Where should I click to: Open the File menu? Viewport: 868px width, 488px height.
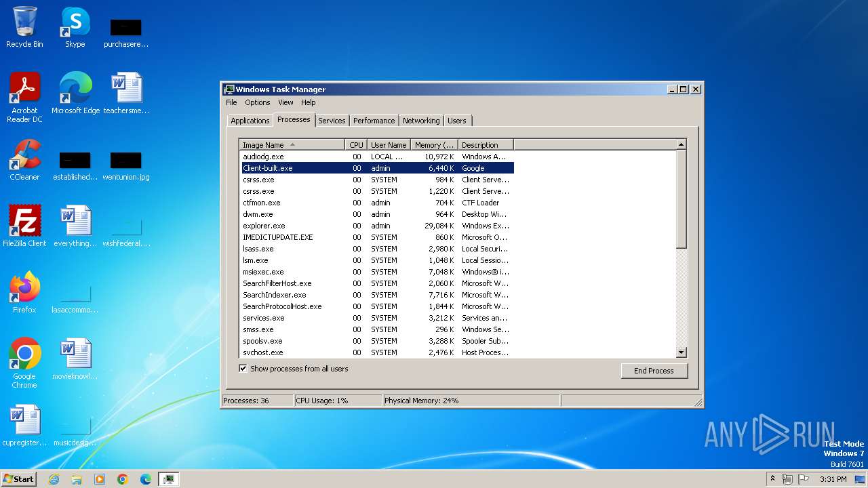click(231, 102)
